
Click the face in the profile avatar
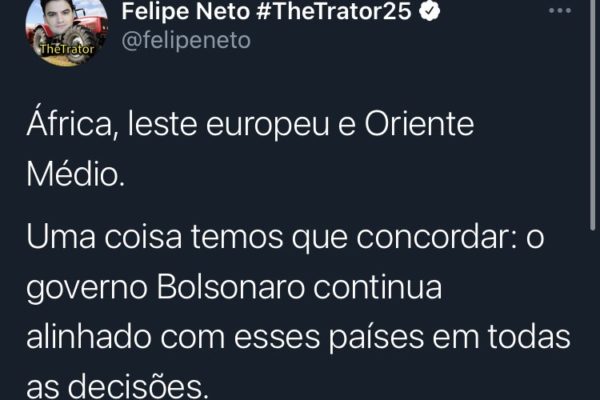point(60,17)
